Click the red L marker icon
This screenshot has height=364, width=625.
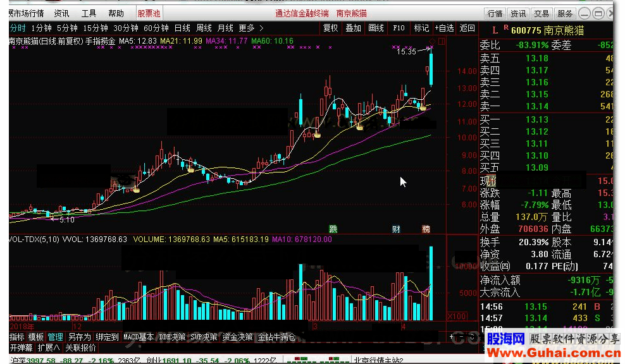coord(495,30)
